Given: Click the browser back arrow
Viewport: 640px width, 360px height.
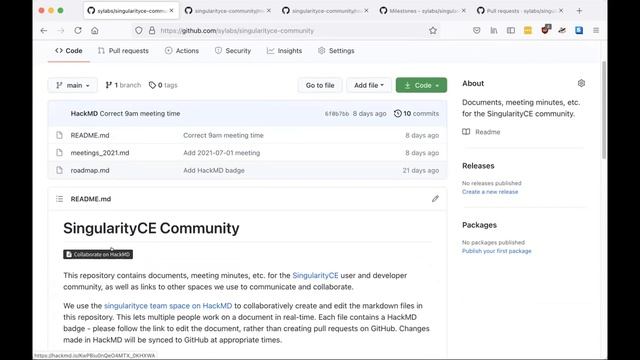Looking at the screenshot, I should (44, 31).
